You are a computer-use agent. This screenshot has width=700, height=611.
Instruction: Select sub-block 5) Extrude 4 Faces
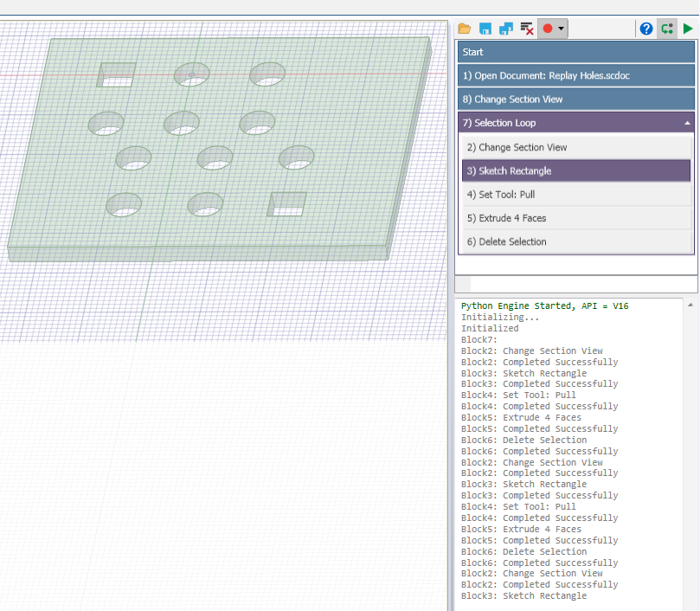click(x=576, y=218)
